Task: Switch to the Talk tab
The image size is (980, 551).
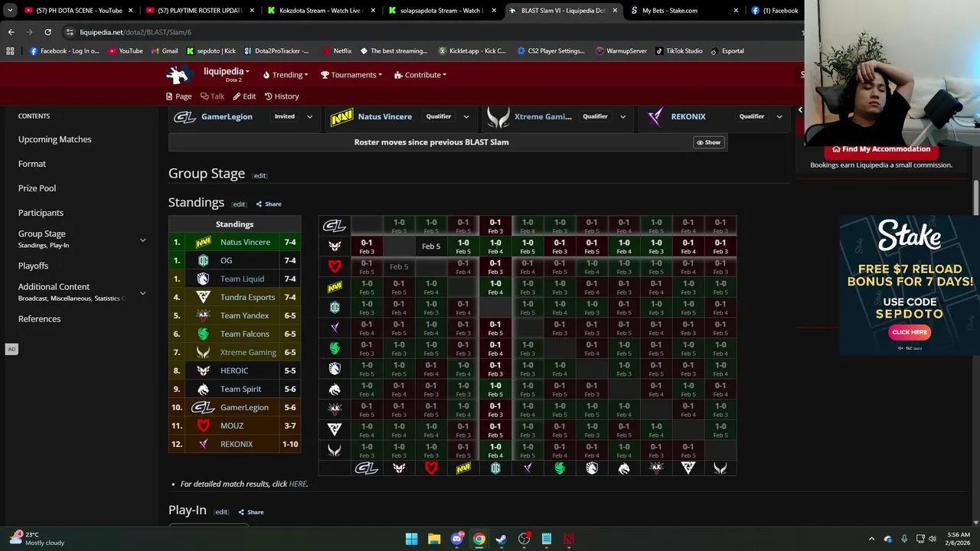Action: click(x=212, y=96)
